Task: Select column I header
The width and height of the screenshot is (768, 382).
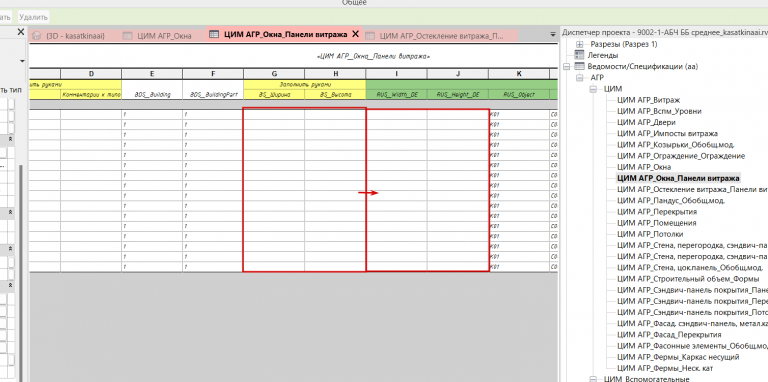Action: [x=396, y=74]
